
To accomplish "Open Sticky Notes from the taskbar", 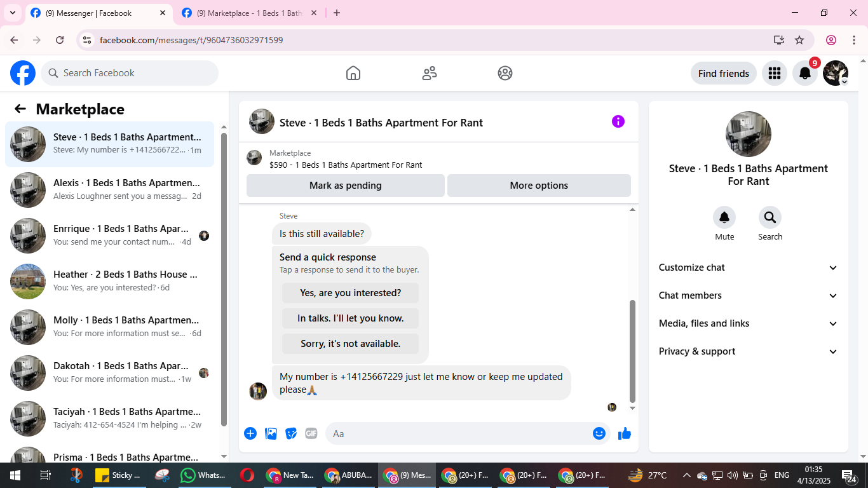I will [x=118, y=475].
